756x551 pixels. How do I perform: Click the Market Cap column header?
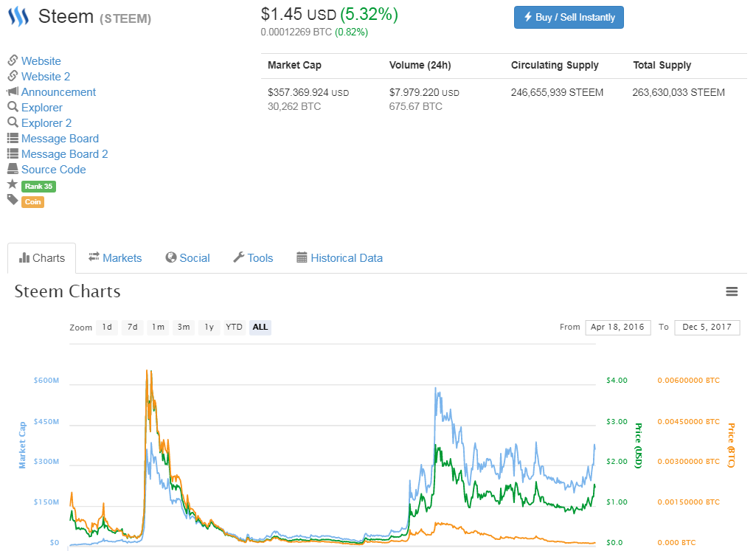pos(294,65)
